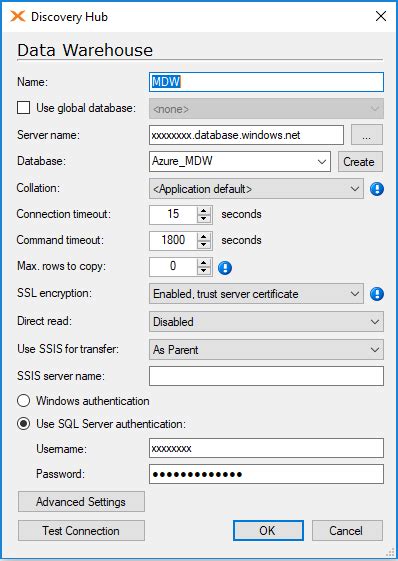Increase Max. rows to copy value
Image resolution: width=398 pixels, height=561 pixels.
[204, 263]
